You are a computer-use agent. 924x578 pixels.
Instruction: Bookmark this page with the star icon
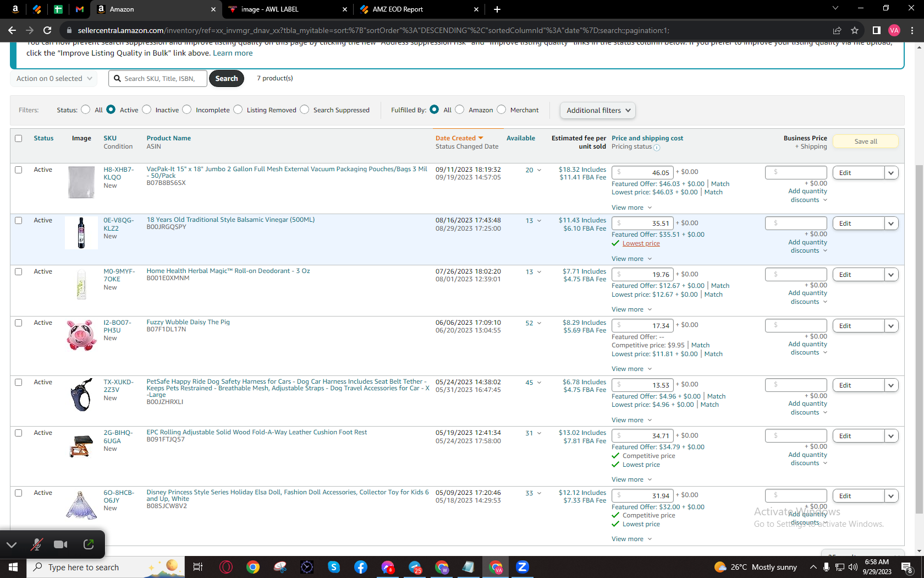click(855, 30)
